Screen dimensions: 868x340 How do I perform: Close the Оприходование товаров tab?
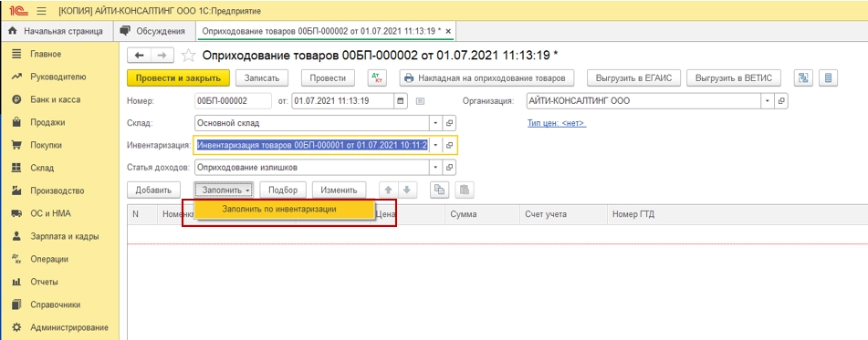pos(448,32)
